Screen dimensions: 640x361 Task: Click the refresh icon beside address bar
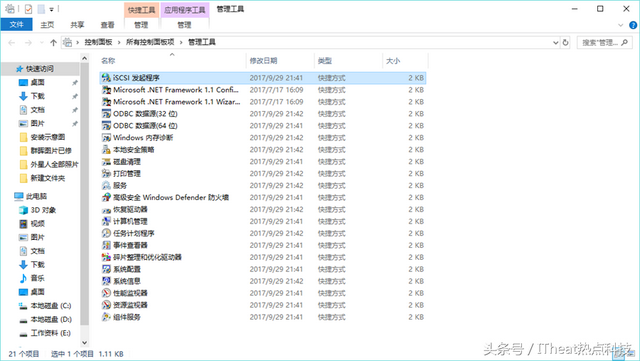tap(565, 42)
